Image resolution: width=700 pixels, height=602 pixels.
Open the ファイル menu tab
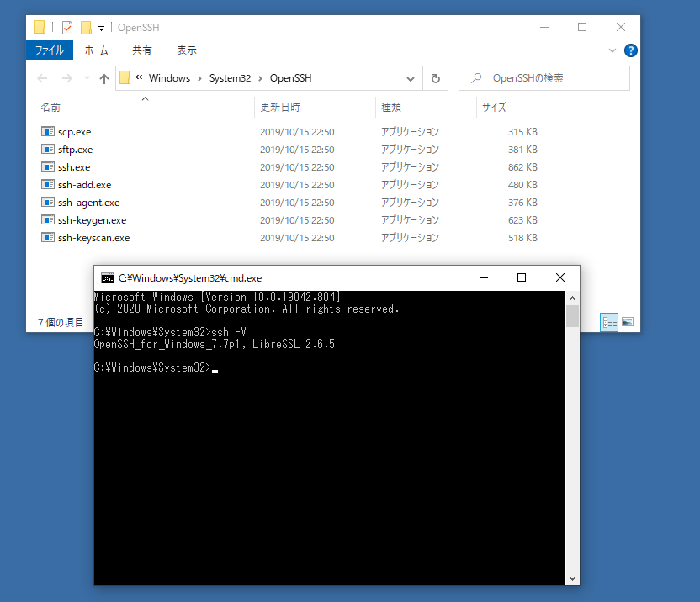(x=49, y=50)
